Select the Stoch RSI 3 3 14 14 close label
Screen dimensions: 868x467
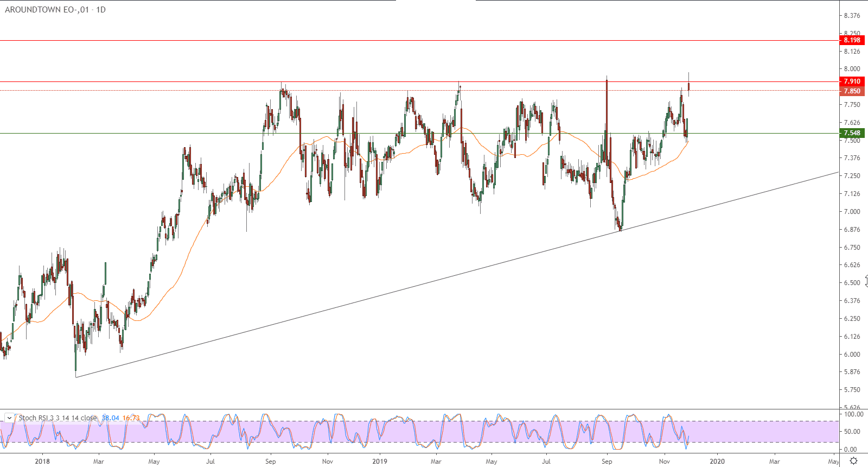point(58,418)
